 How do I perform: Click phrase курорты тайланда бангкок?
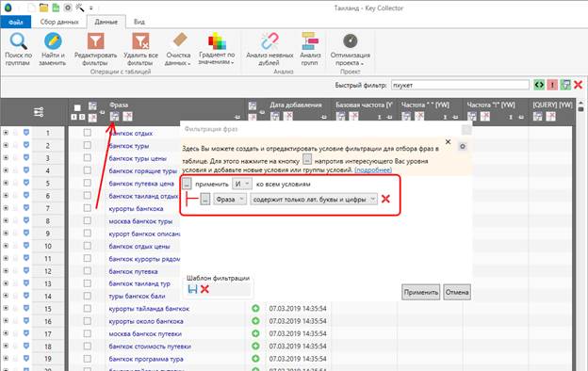tap(149, 309)
